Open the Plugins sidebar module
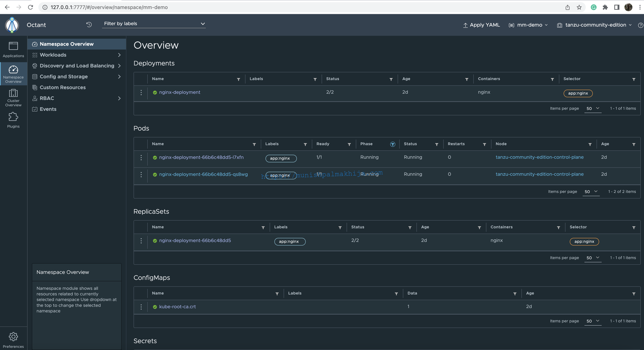Viewport: 644px width, 350px height. [13, 120]
